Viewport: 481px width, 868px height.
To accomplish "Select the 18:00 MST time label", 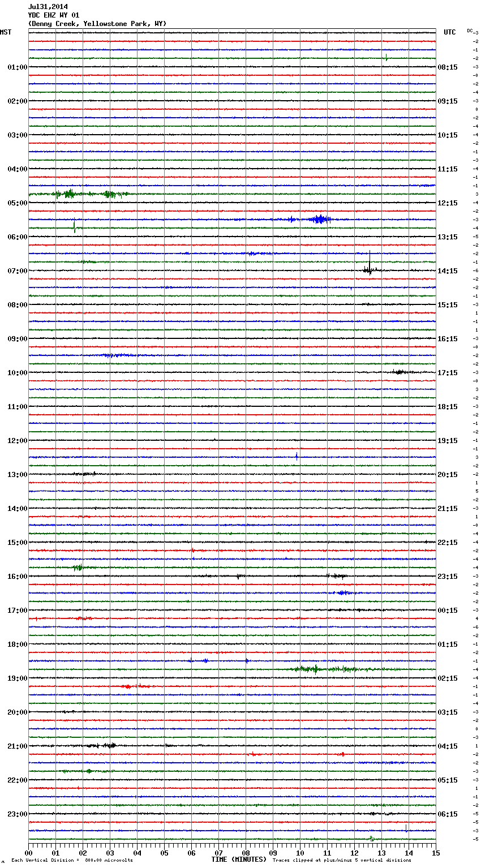I will pos(18,644).
